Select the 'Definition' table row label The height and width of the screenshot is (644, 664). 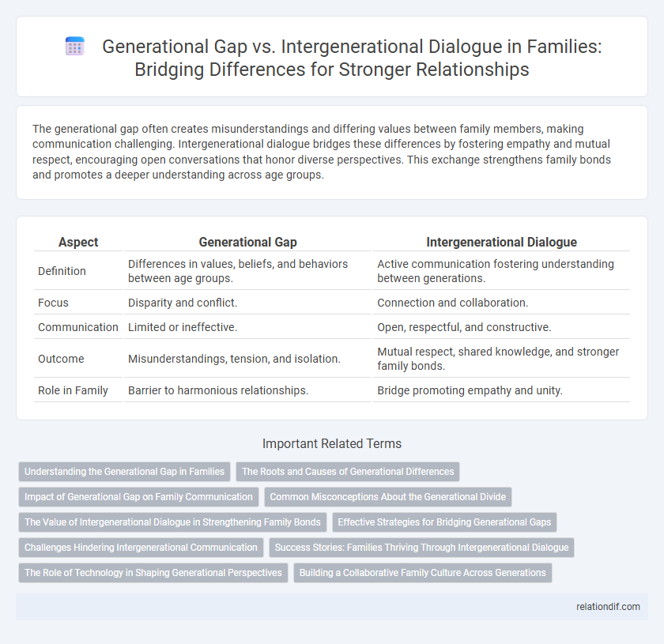coord(62,271)
